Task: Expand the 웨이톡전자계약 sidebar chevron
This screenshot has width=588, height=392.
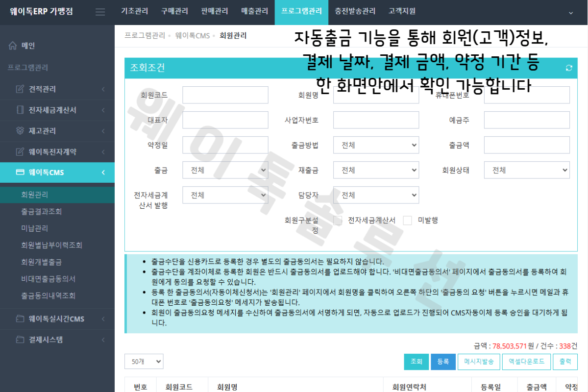Action: [x=103, y=151]
